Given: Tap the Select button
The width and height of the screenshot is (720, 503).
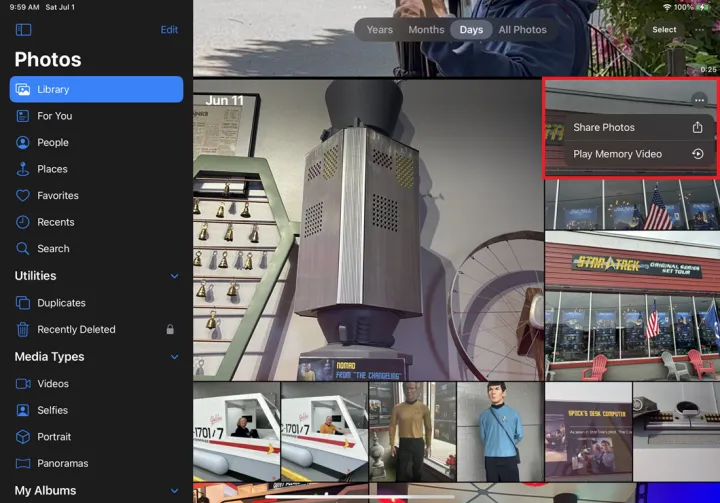Looking at the screenshot, I should pos(664,30).
